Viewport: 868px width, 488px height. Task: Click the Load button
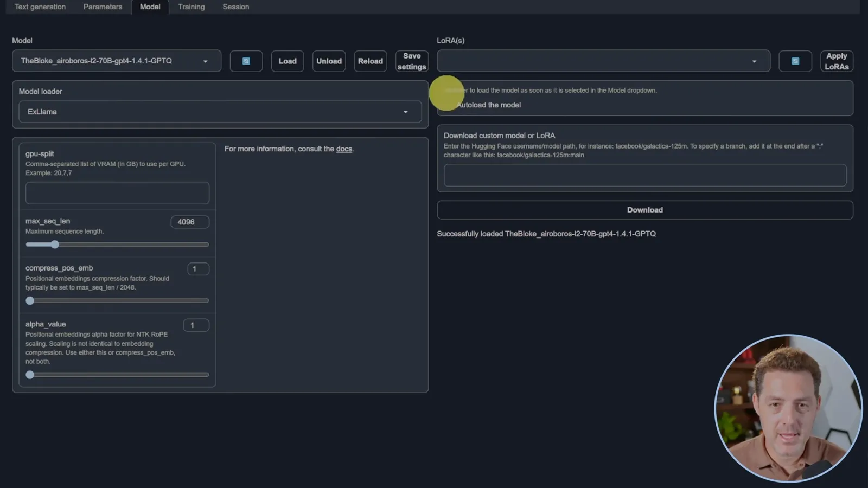tap(288, 61)
